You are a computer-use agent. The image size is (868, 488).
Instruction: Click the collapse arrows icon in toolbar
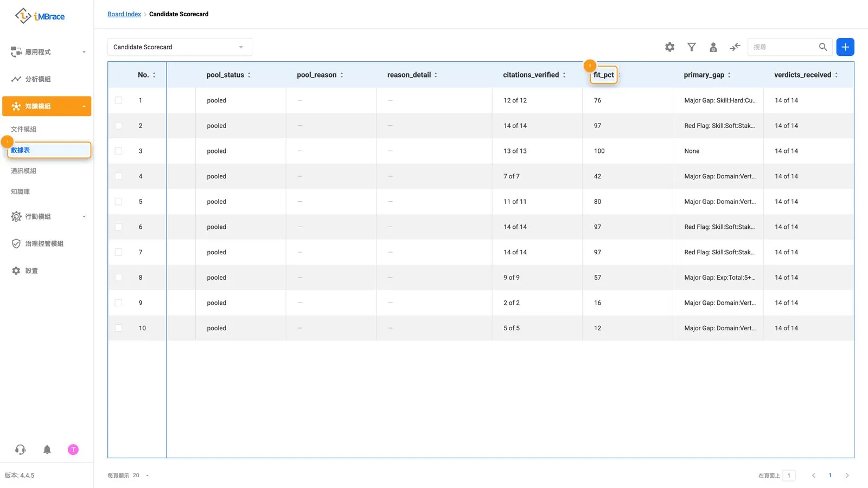(735, 47)
